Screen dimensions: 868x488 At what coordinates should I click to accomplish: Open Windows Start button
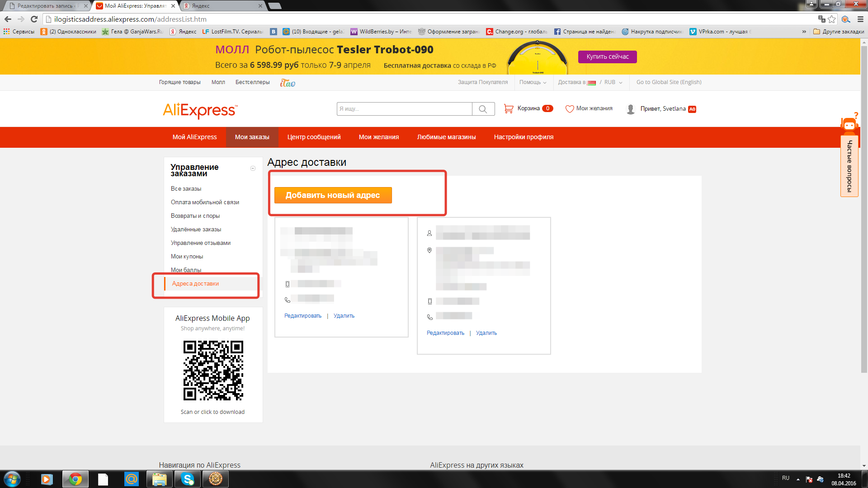click(12, 479)
